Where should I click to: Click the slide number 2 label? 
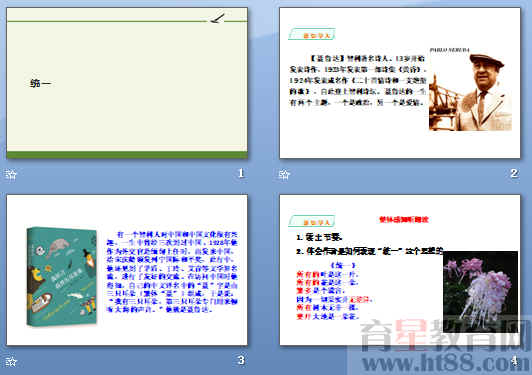click(x=514, y=173)
